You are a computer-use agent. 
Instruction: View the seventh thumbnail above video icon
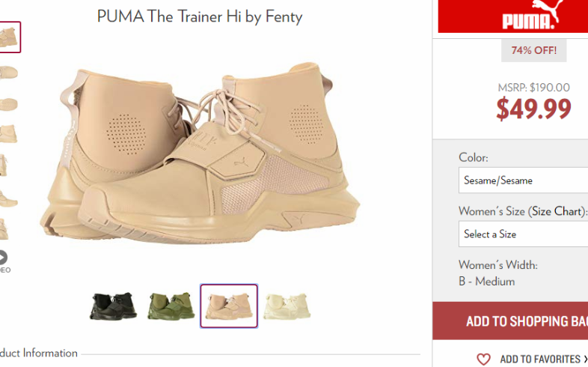tap(4, 229)
